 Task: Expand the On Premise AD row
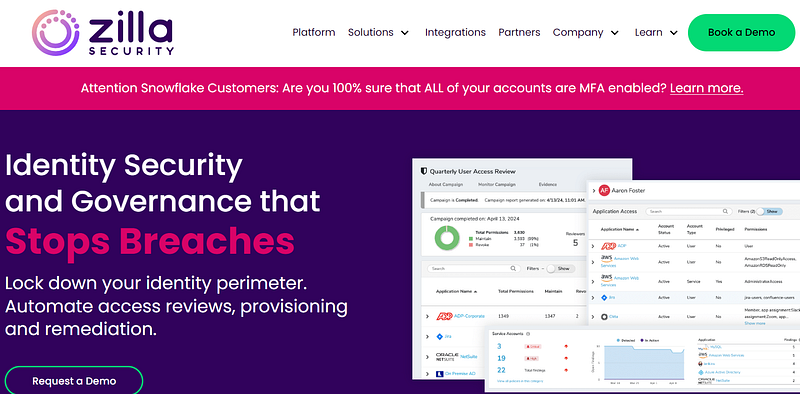[x=428, y=374]
